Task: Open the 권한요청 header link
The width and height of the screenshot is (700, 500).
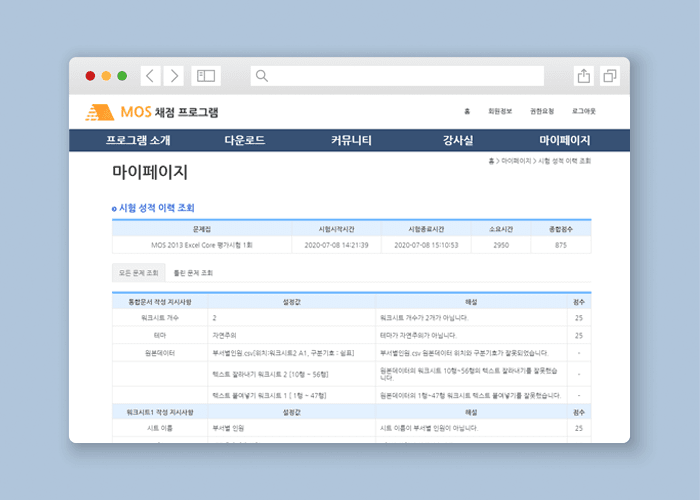Action: [542, 111]
